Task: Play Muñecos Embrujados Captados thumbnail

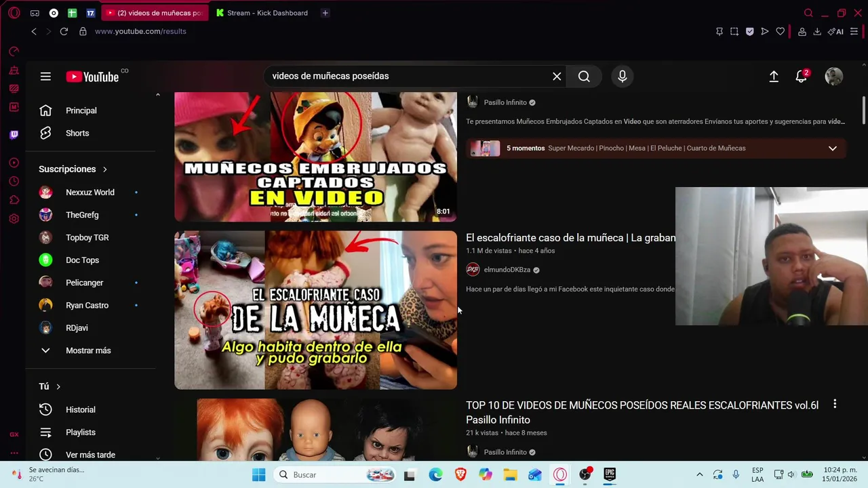Action: point(315,157)
